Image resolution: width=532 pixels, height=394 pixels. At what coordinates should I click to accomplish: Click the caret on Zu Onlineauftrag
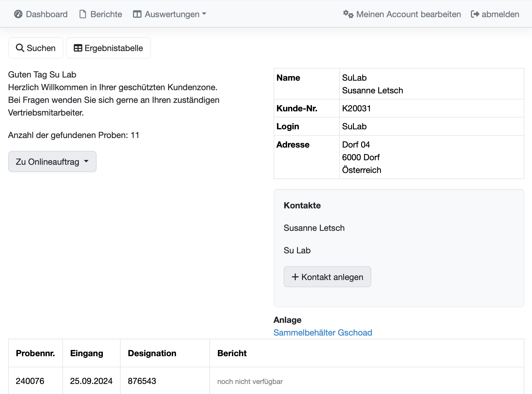coord(86,161)
